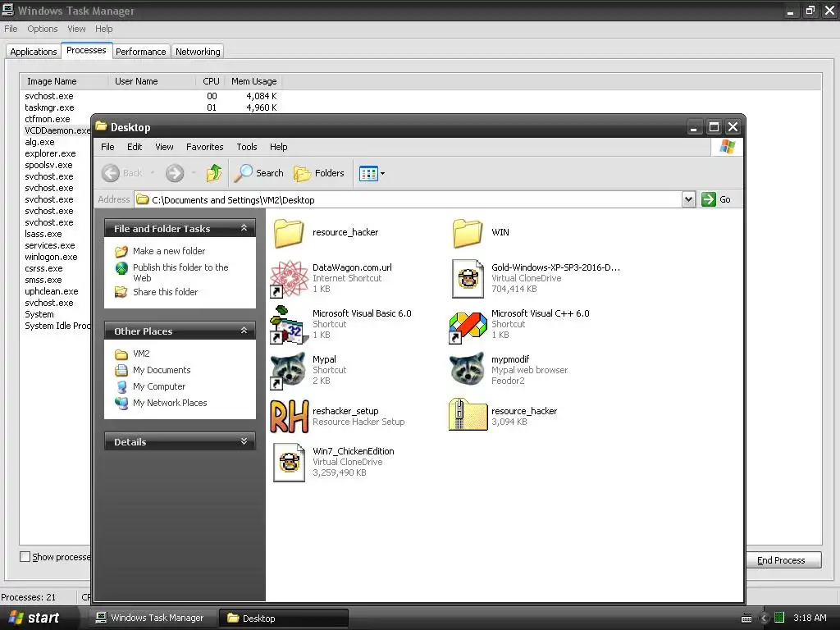Click the Share this folder link
This screenshot has height=630, width=840.
pos(165,292)
